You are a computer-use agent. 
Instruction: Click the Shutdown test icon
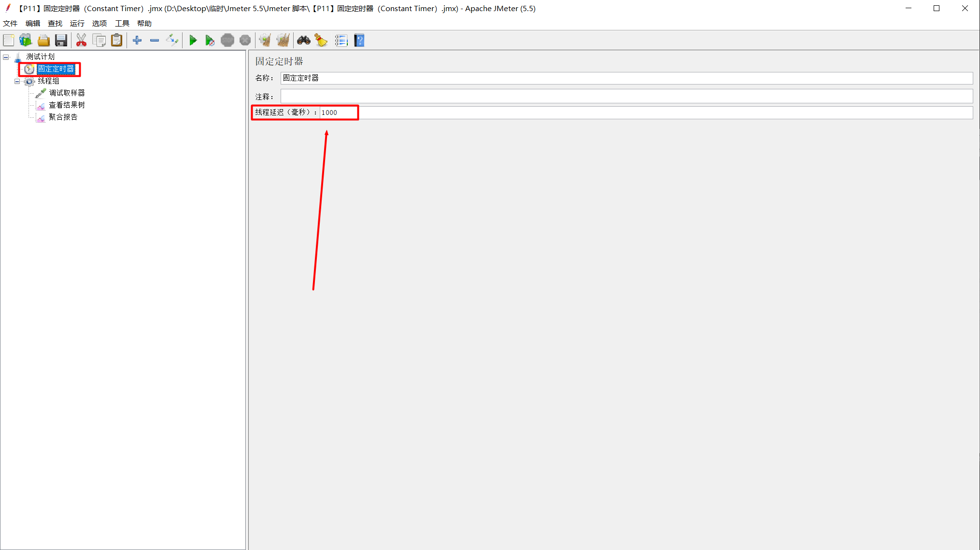point(245,41)
